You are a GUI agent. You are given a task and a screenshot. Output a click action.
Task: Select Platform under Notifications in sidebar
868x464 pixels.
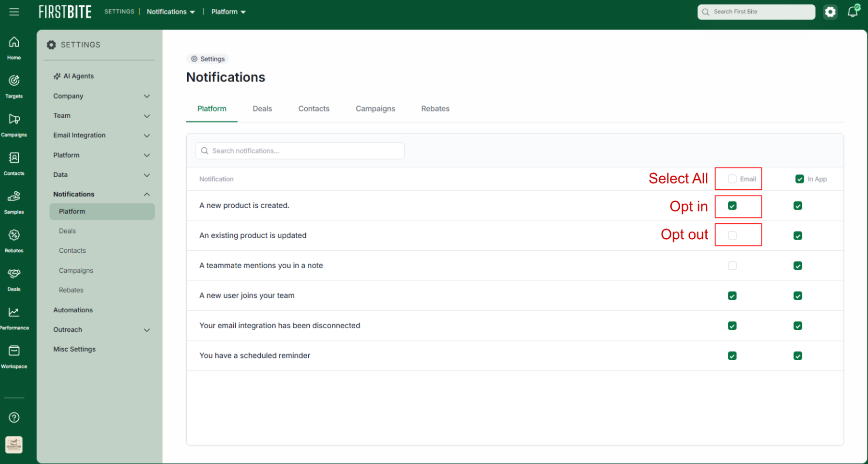click(102, 211)
